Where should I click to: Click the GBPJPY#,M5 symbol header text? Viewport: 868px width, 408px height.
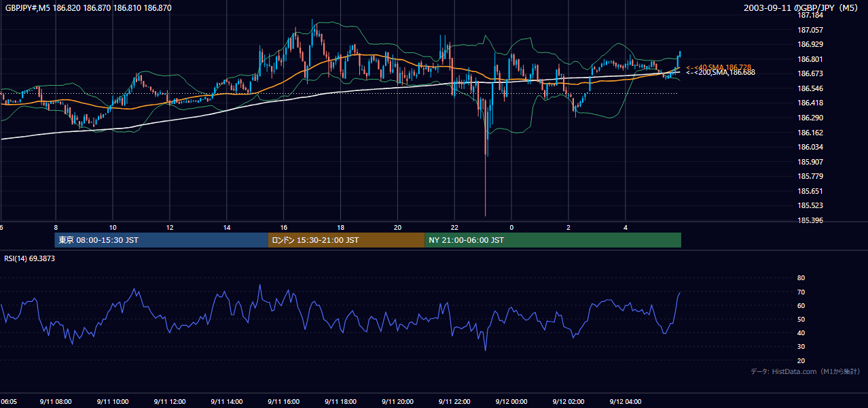point(88,8)
